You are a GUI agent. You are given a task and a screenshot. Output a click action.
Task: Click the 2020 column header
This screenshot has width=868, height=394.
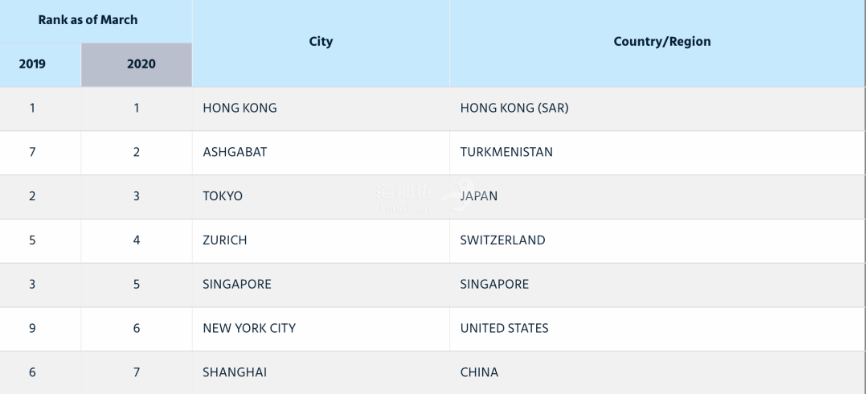tap(137, 65)
